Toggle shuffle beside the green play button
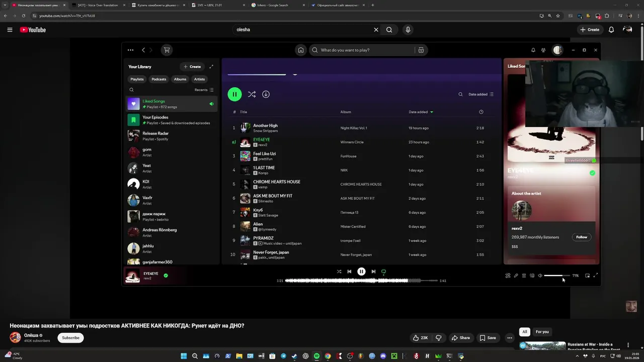 tap(252, 94)
